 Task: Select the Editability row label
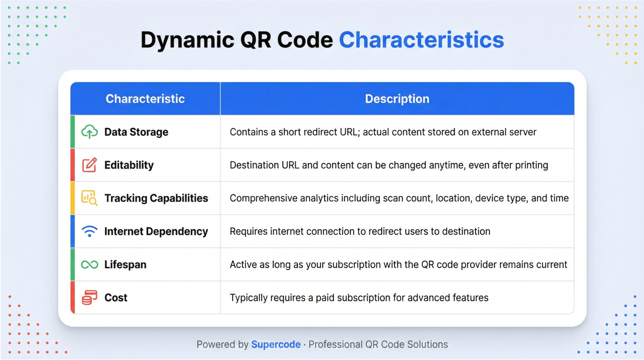click(129, 165)
